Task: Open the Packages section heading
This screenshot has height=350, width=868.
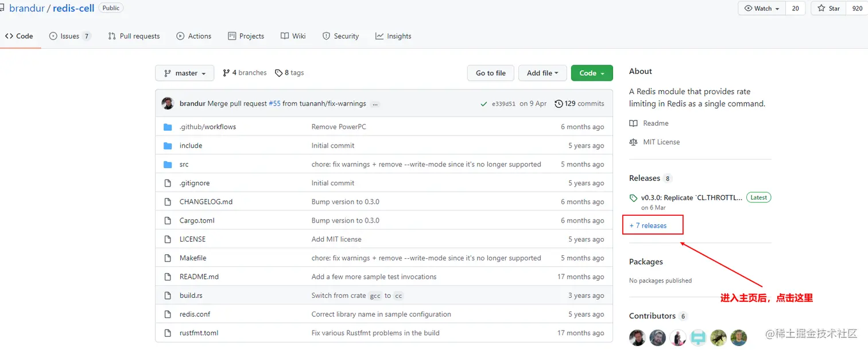Action: (x=646, y=262)
